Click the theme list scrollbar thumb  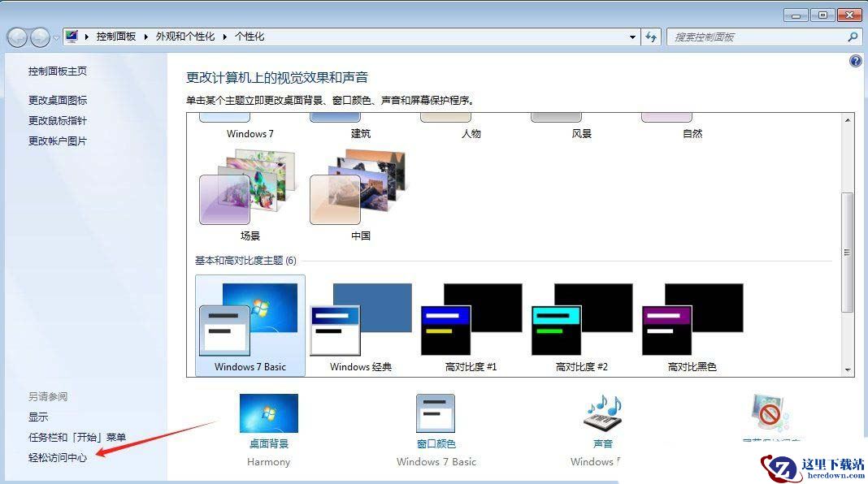point(847,253)
